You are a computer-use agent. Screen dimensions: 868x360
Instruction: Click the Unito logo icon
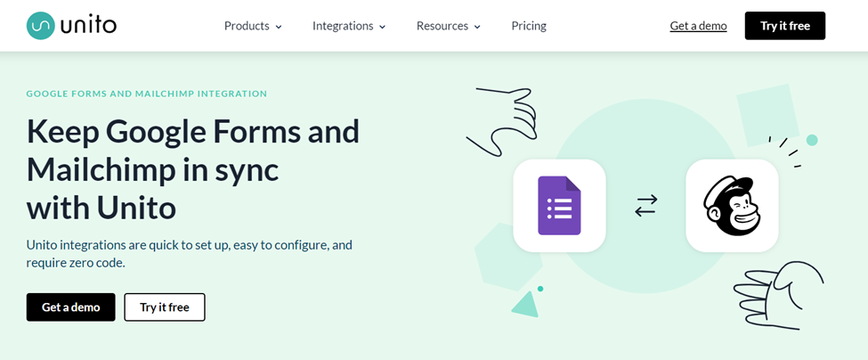[x=40, y=26]
